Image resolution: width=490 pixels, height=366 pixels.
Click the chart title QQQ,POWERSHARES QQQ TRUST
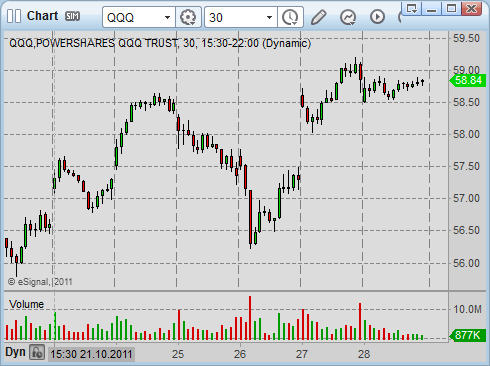click(x=93, y=43)
